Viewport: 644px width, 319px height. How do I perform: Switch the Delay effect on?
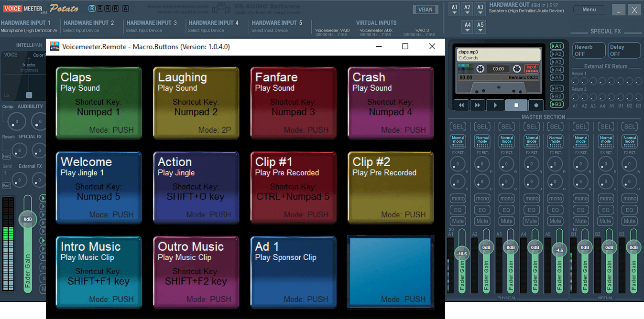[x=624, y=50]
